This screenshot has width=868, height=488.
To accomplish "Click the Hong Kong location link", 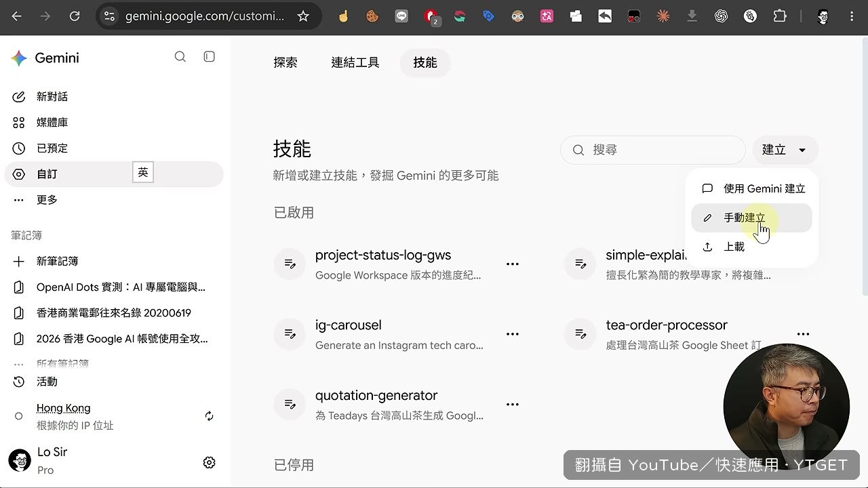I will coord(63,408).
